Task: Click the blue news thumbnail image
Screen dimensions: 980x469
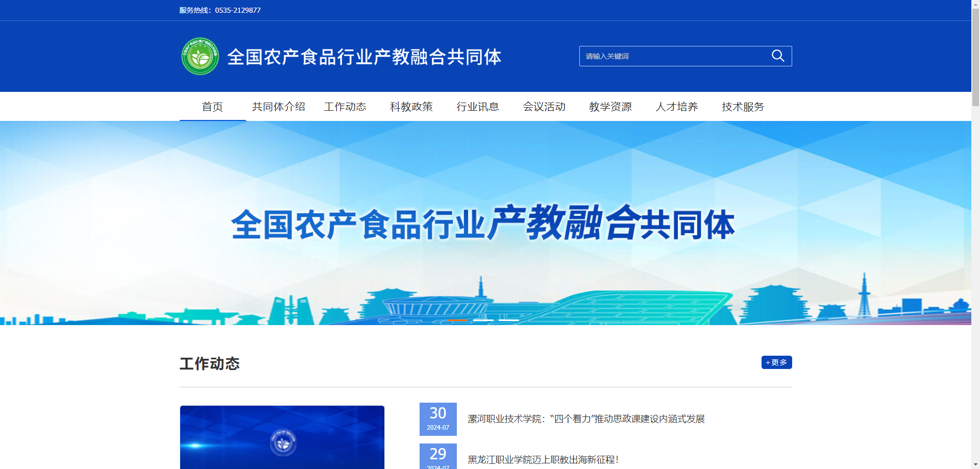Action: [282, 437]
